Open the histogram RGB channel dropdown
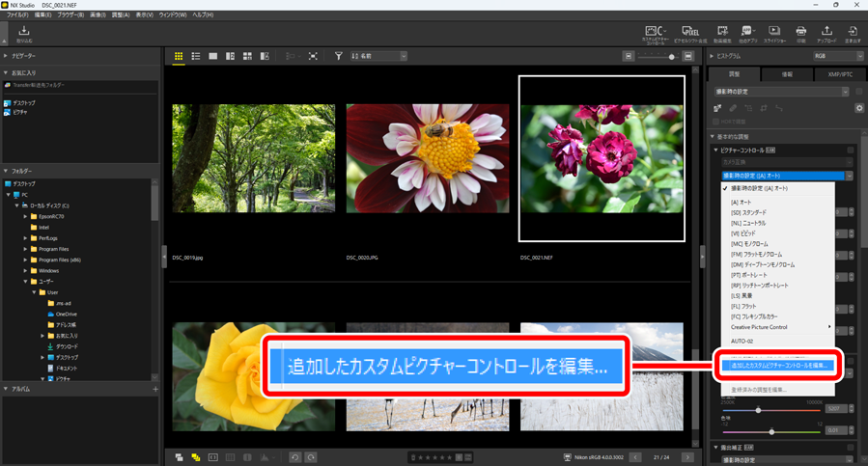868x466 pixels. [837, 56]
